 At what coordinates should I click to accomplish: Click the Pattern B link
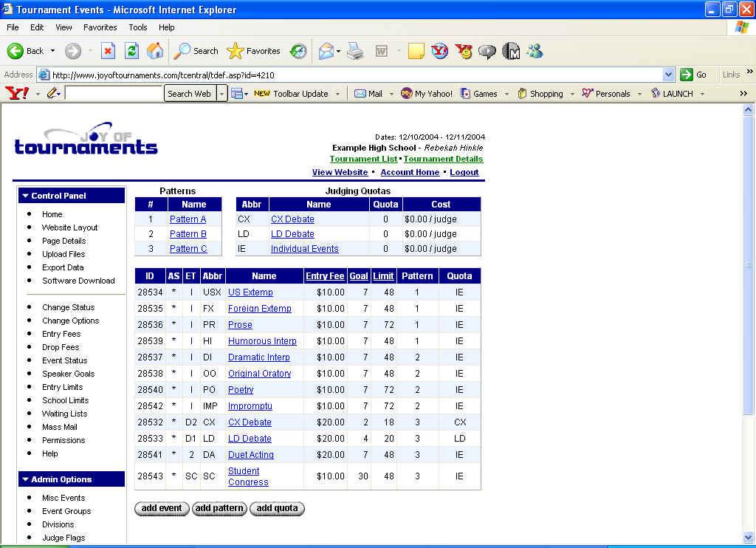(x=188, y=234)
